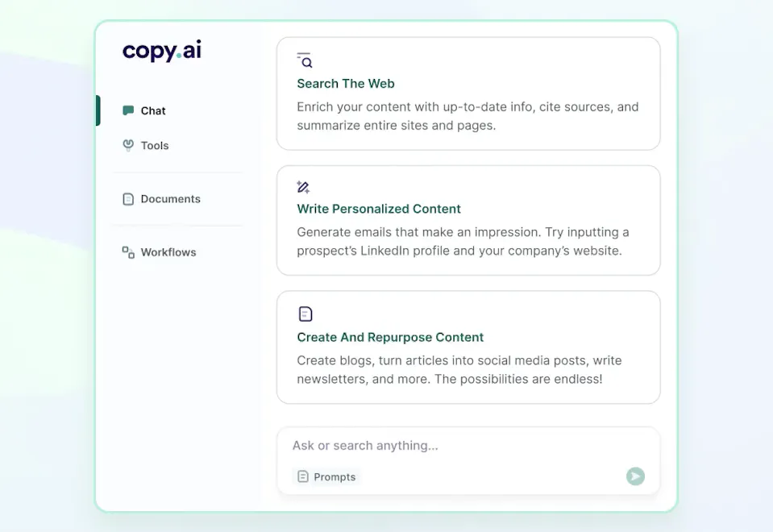Click the copy.ai logo
The width and height of the screenshot is (773, 532).
click(160, 51)
